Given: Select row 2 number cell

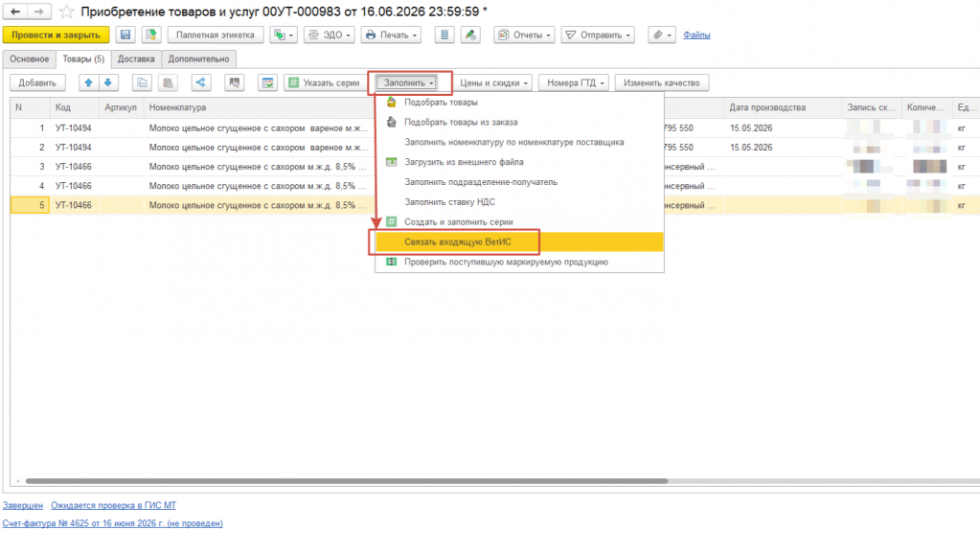Looking at the screenshot, I should click(x=30, y=147).
